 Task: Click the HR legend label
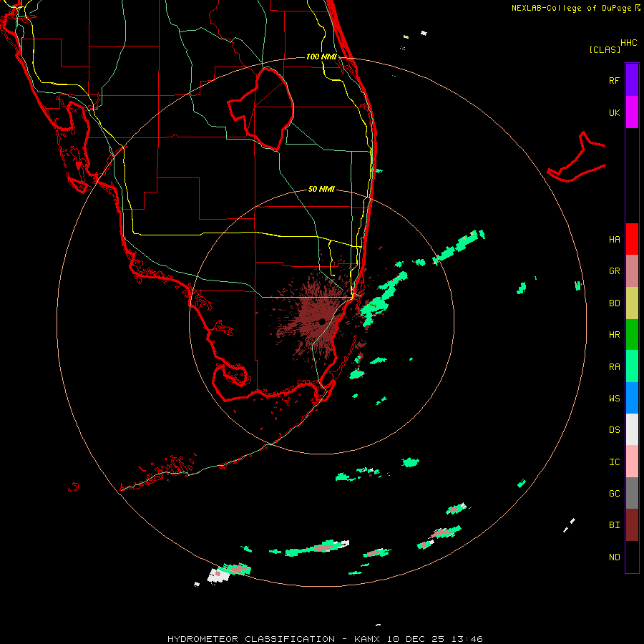(x=614, y=335)
